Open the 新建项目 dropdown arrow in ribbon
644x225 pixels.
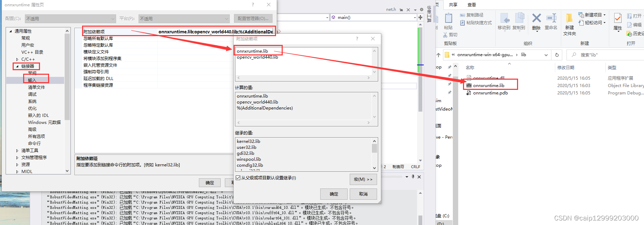coord(604,15)
